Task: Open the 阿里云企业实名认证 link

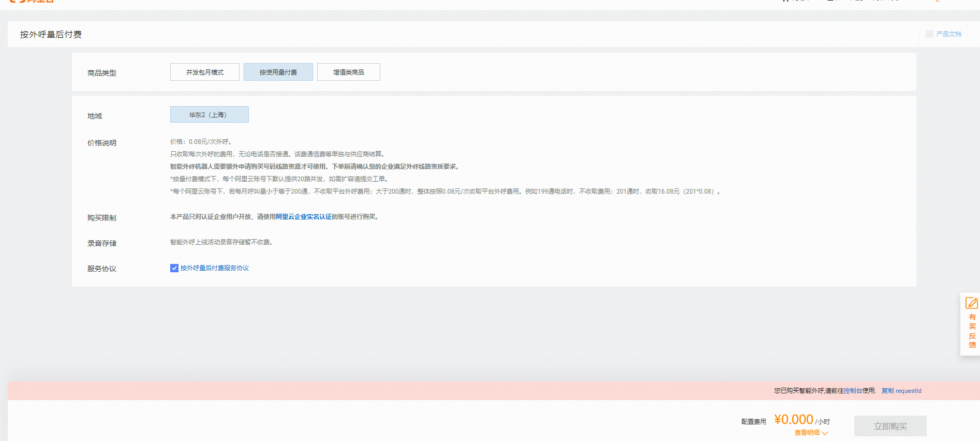Action: [x=304, y=217]
